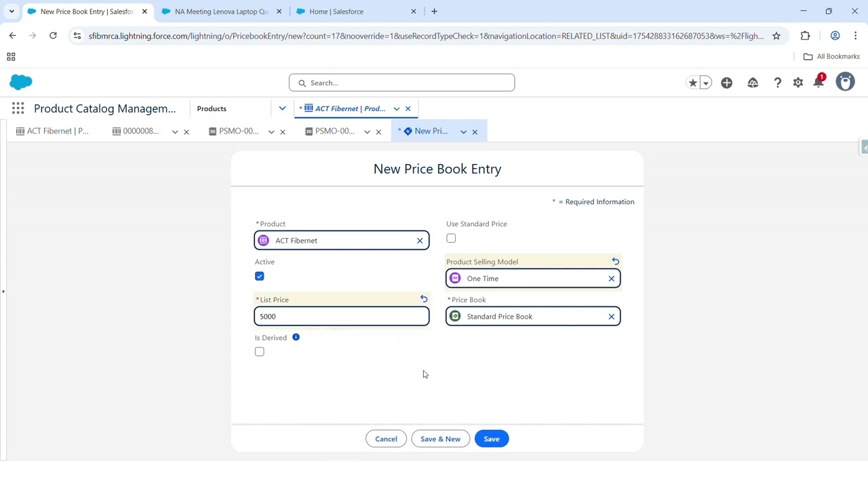Toggle the Is Derived checkbox

point(259,352)
